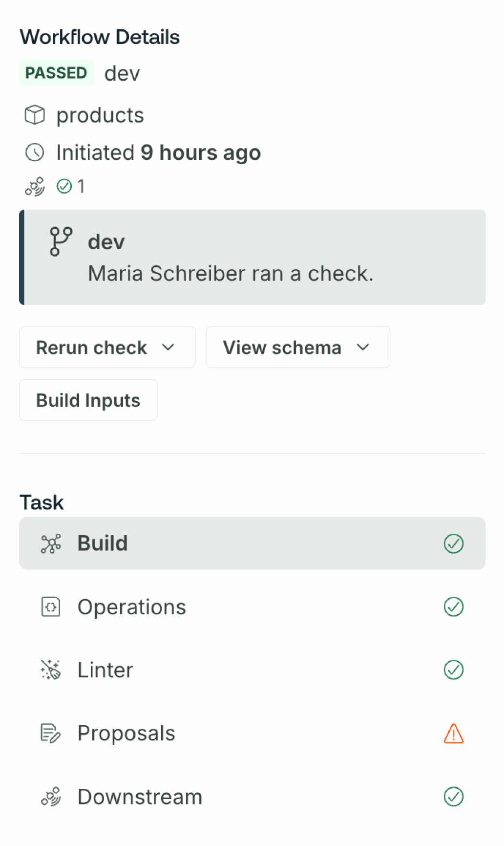Expand the View schema dropdown

pyautogui.click(x=298, y=347)
